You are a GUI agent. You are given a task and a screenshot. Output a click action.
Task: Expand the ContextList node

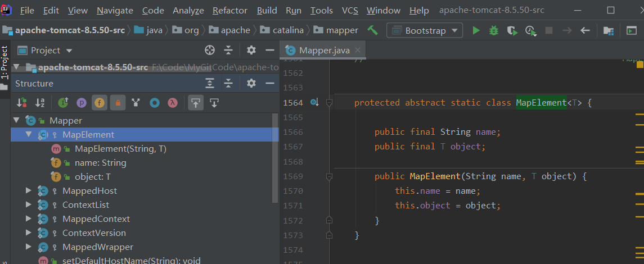click(28, 204)
